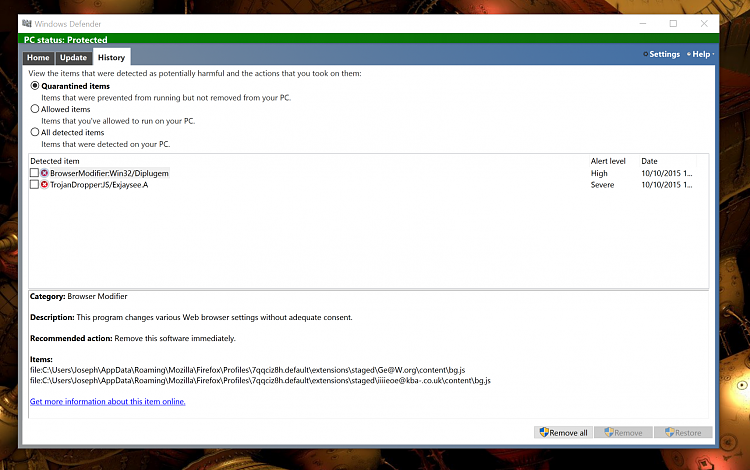
Task: Click the 'Category: Browser Modifier' line
Action: [78, 296]
